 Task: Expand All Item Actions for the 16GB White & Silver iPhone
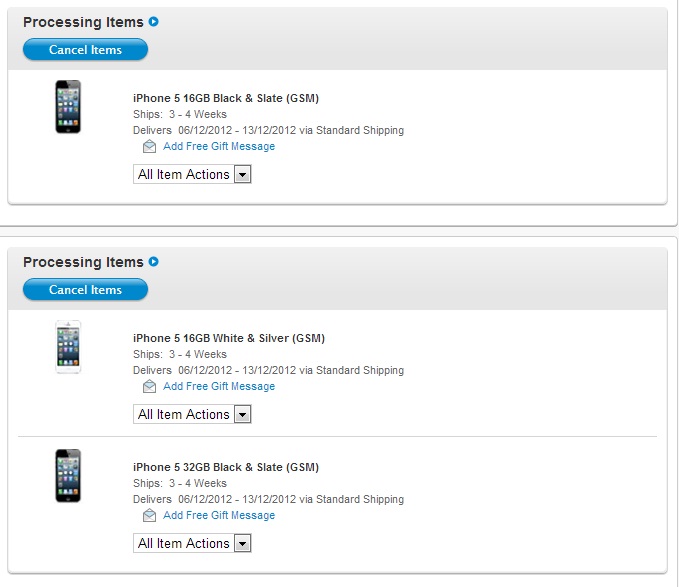[192, 414]
